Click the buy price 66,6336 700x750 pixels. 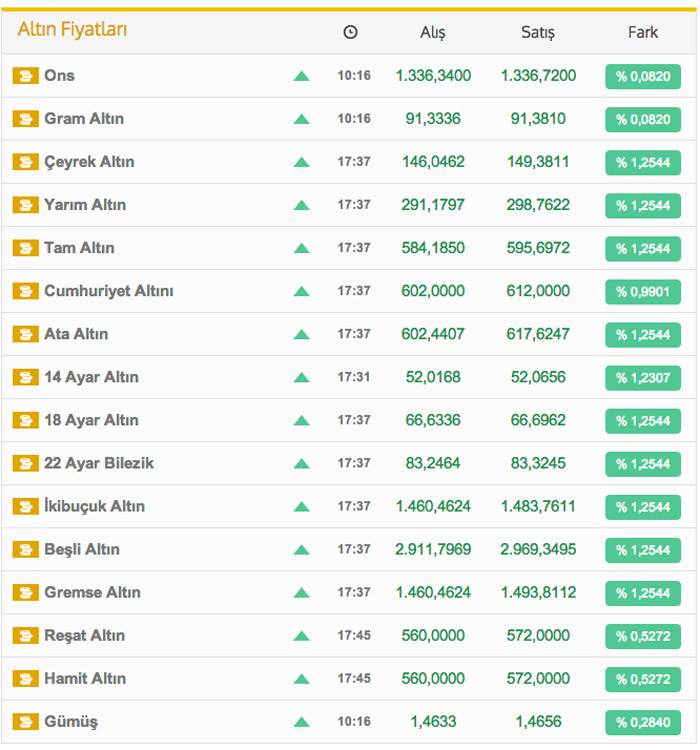[x=433, y=420]
